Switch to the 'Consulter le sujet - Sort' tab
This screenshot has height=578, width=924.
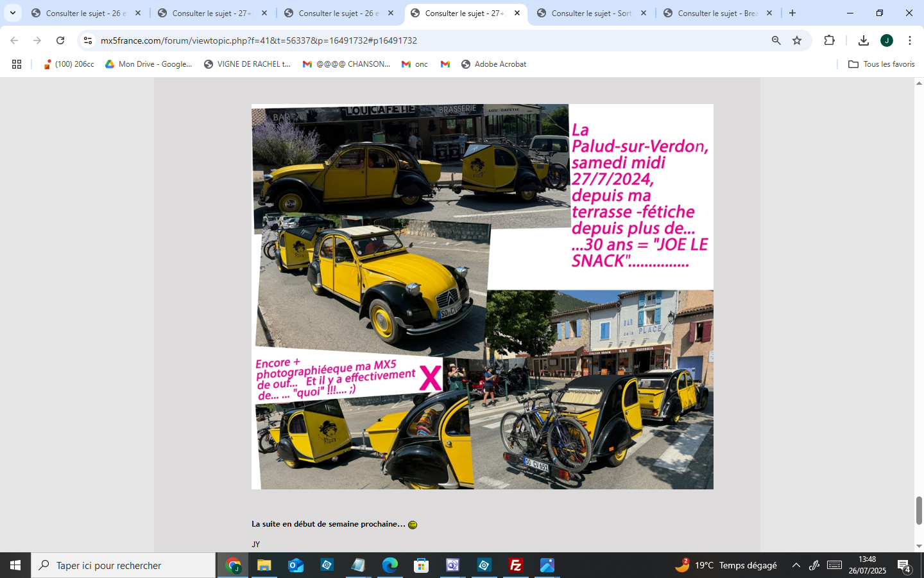point(590,13)
